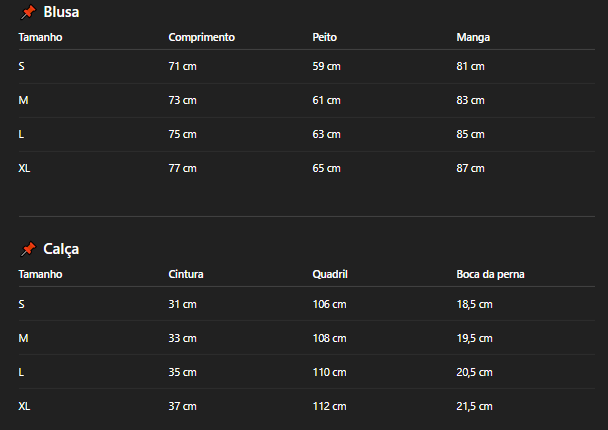Viewport: 608px width, 430px height.
Task: Select the Cintura column header
Action: (187, 273)
